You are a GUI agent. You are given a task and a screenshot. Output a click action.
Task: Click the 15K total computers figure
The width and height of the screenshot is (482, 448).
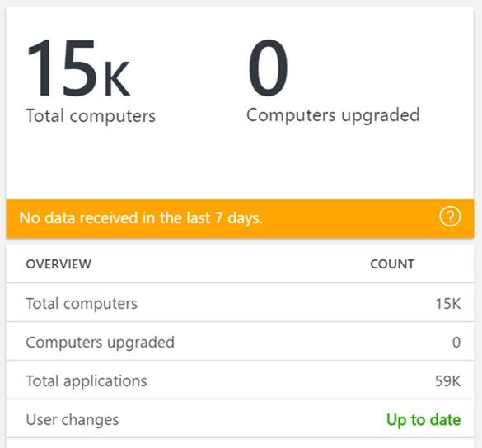(x=79, y=68)
